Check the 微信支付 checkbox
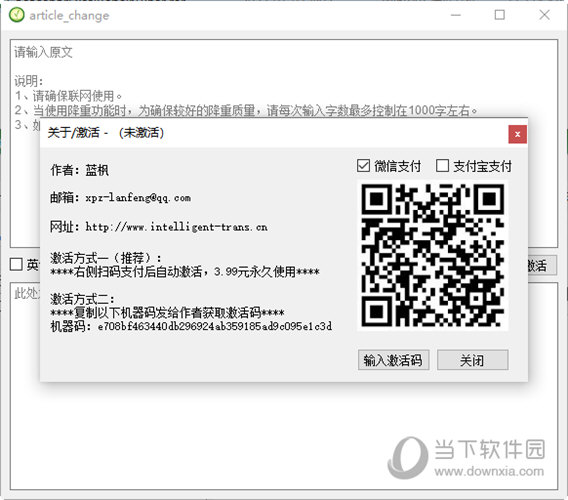The width and height of the screenshot is (568, 500). (363, 166)
